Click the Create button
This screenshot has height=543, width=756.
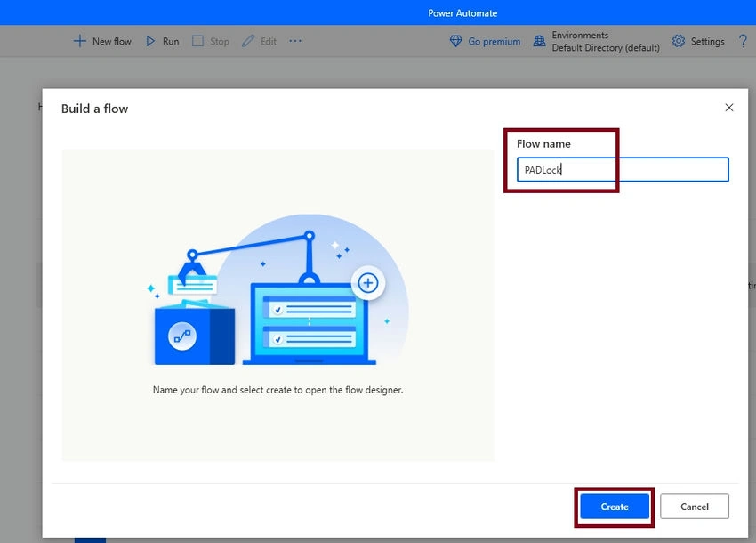click(x=615, y=507)
